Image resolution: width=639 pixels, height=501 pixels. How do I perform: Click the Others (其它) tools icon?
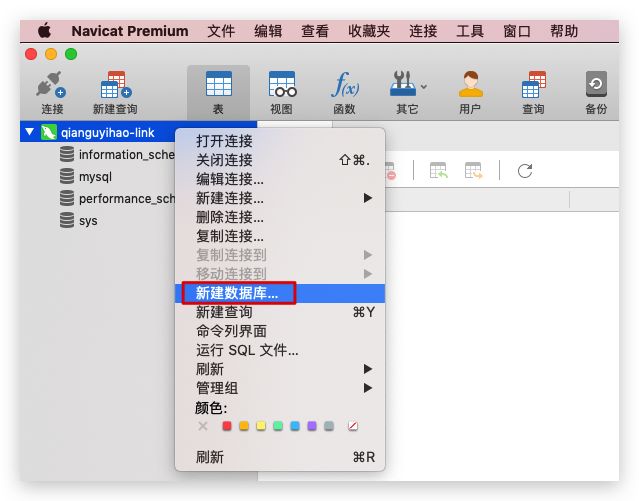click(403, 84)
